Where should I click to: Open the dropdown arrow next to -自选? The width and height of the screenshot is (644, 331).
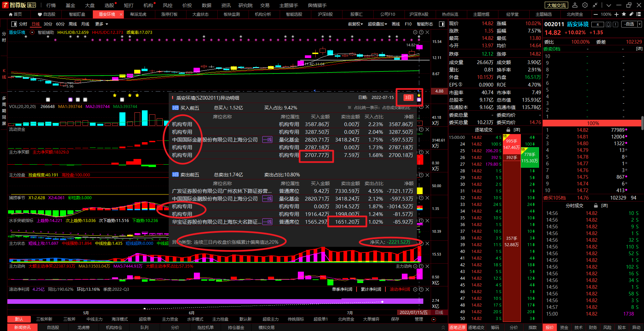click(640, 24)
